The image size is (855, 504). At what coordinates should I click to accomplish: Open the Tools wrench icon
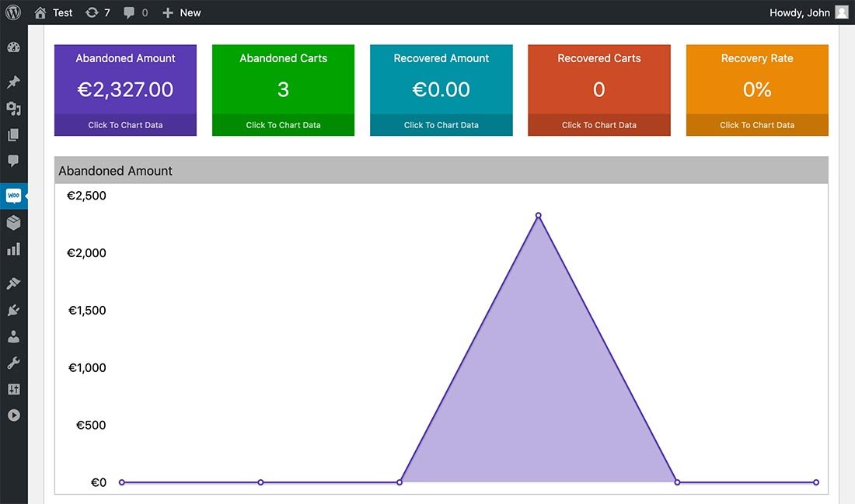pyautogui.click(x=14, y=363)
